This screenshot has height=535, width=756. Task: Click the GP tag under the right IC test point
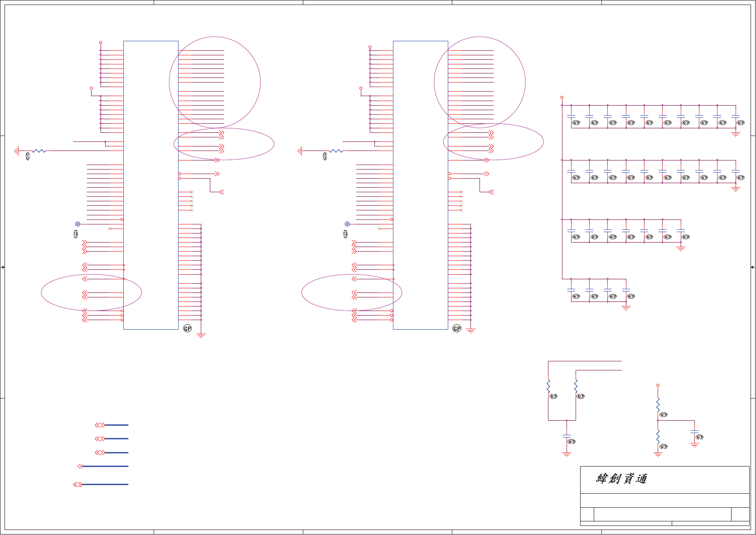tap(345, 234)
